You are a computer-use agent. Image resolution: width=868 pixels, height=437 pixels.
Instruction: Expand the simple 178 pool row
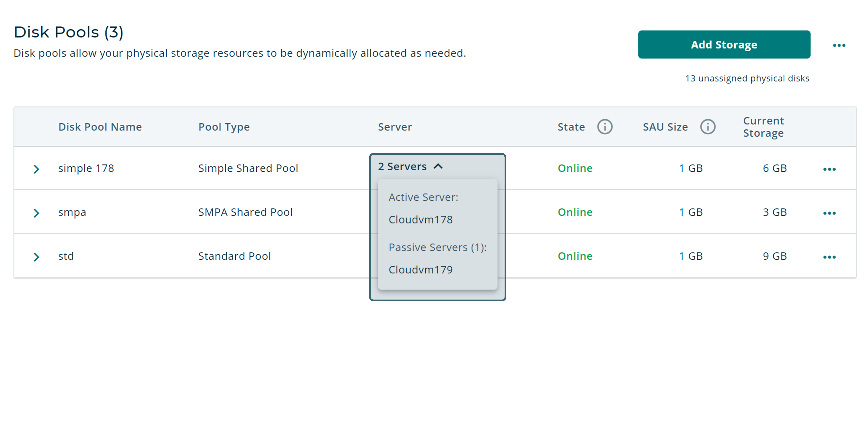(x=36, y=169)
